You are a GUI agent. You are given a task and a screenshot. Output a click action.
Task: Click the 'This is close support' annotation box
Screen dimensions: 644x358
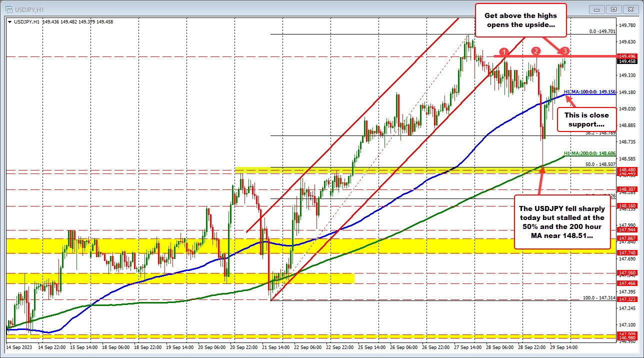pos(586,119)
